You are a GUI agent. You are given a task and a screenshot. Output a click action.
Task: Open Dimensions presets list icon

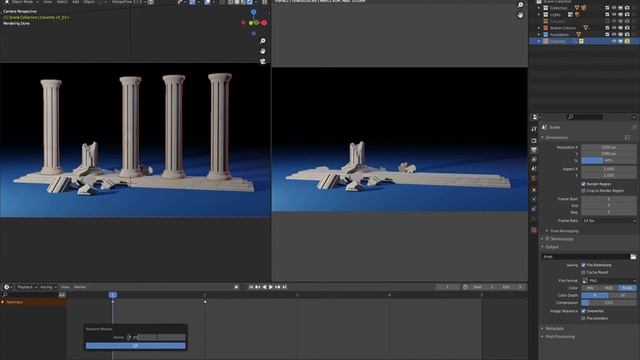[x=627, y=138]
